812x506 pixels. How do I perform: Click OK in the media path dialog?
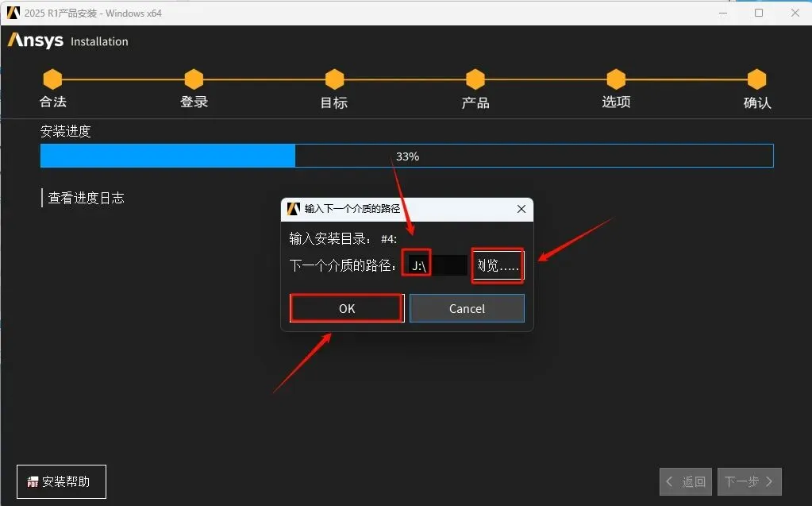346,308
